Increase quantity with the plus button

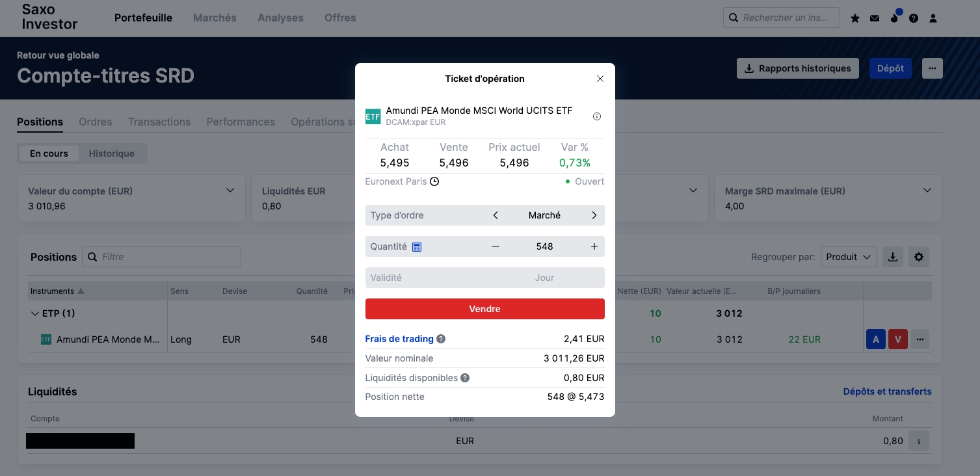tap(594, 246)
